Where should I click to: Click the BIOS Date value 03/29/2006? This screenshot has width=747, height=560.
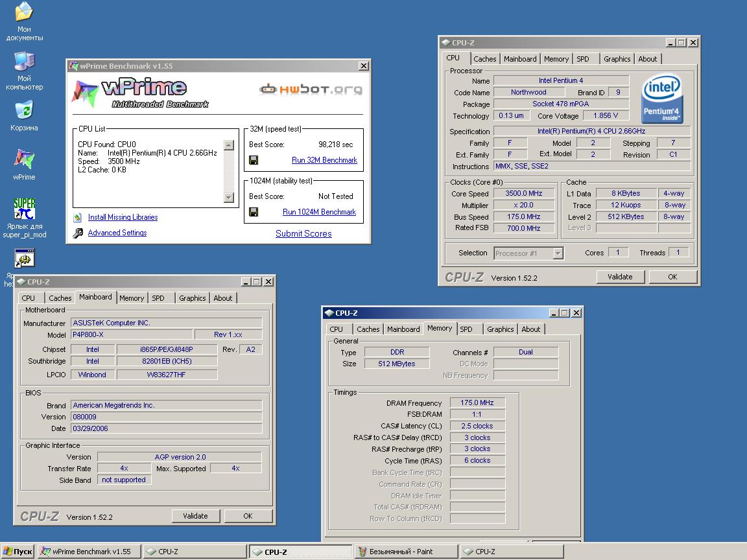click(x=166, y=428)
